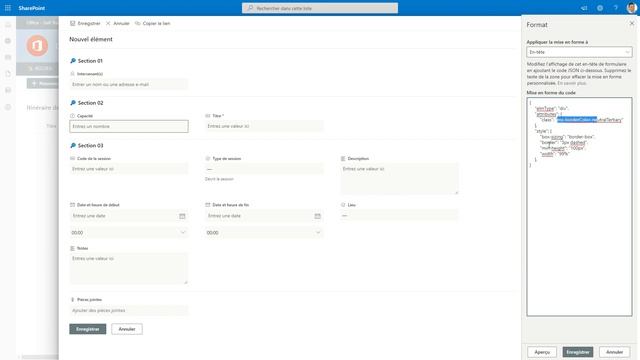Viewport: 640px width, 360px height.
Task: Open the user profile picture
Action: tap(631, 8)
